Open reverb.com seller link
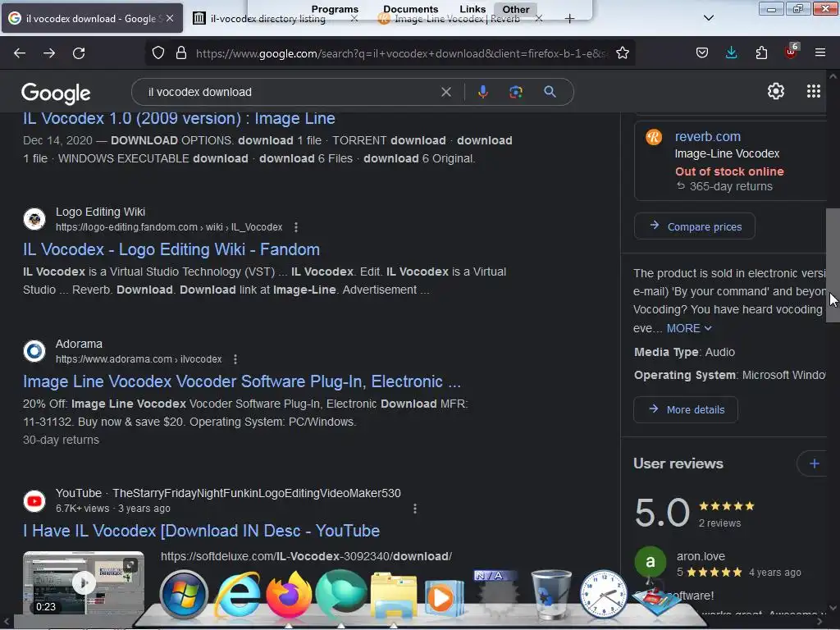Screen dimensions: 840x630 (x=708, y=137)
